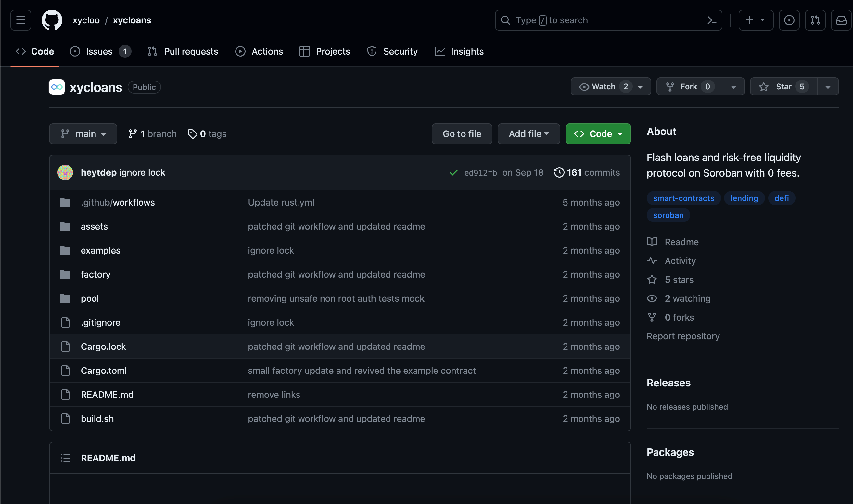Switch to the Actions tab

(259, 51)
